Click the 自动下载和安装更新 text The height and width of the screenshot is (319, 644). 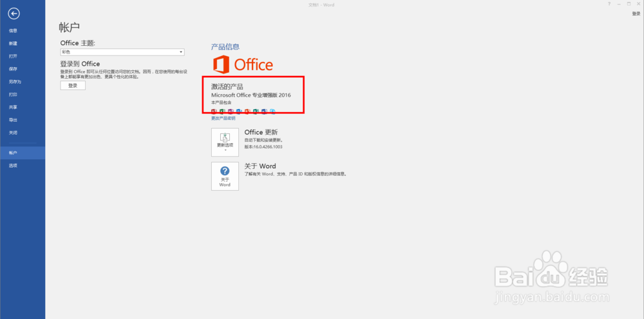click(263, 140)
